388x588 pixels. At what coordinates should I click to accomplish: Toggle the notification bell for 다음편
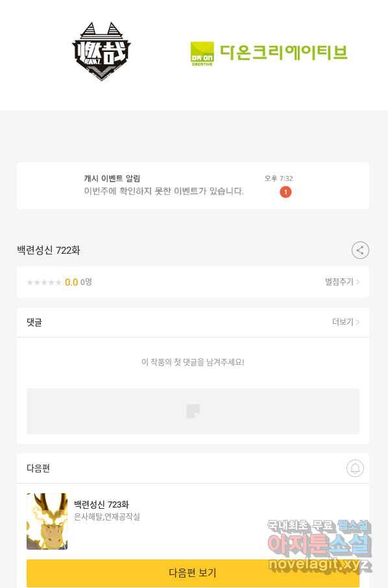pyautogui.click(x=355, y=468)
